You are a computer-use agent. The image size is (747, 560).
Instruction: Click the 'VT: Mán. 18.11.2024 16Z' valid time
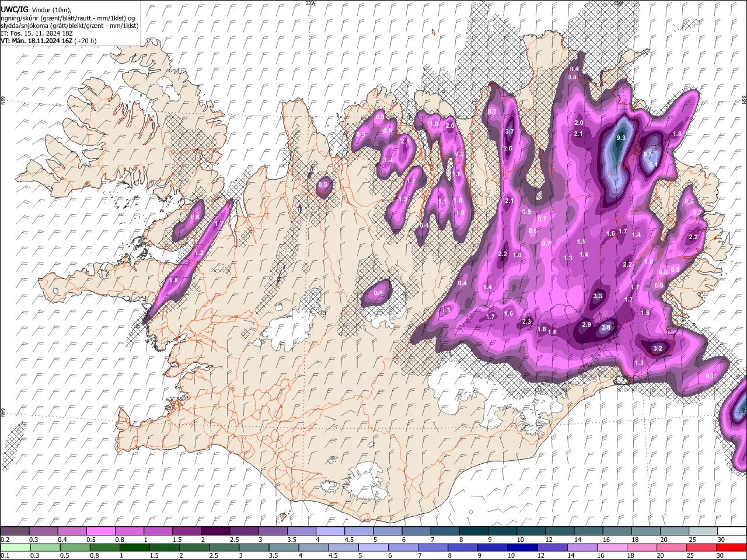point(36,41)
